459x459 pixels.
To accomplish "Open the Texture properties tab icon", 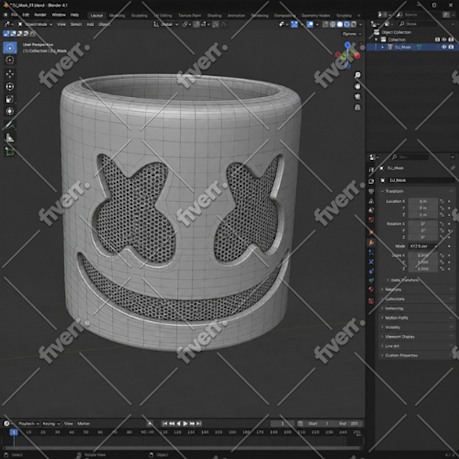I will tap(371, 301).
